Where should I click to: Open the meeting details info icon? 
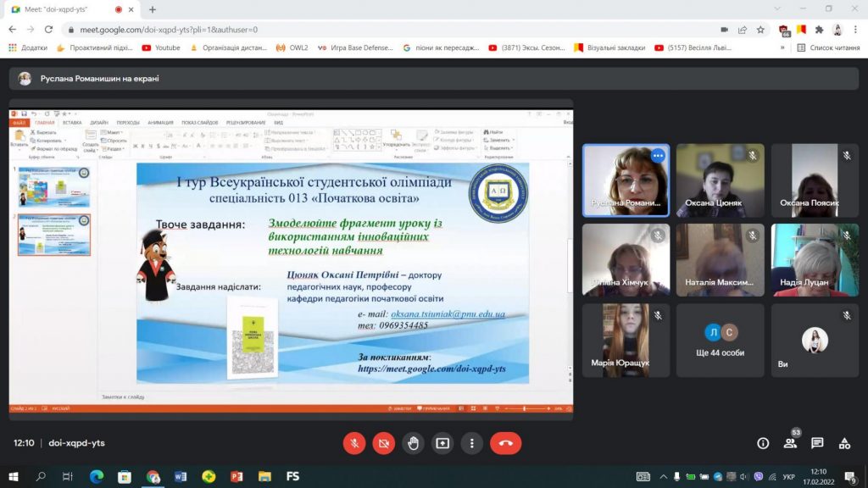(x=763, y=443)
